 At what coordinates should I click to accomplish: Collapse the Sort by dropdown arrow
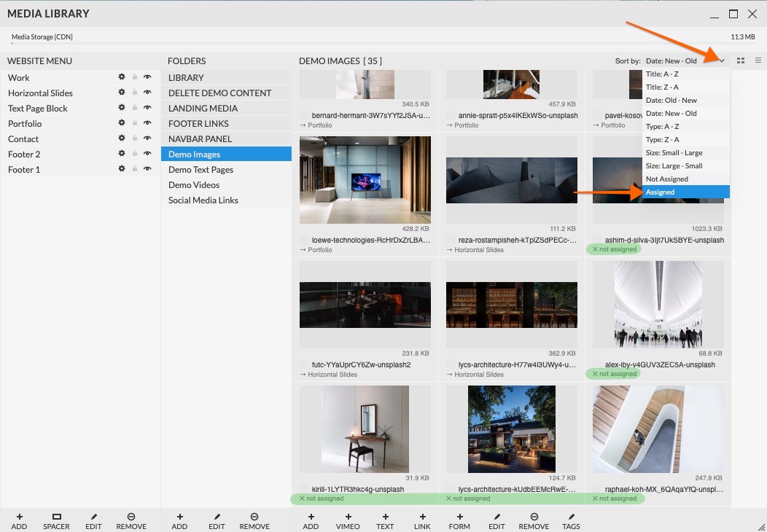[722, 61]
